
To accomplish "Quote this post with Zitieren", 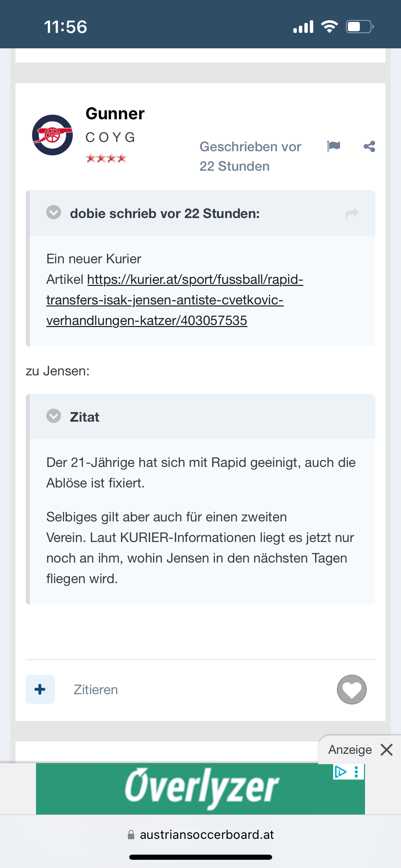I will point(96,690).
